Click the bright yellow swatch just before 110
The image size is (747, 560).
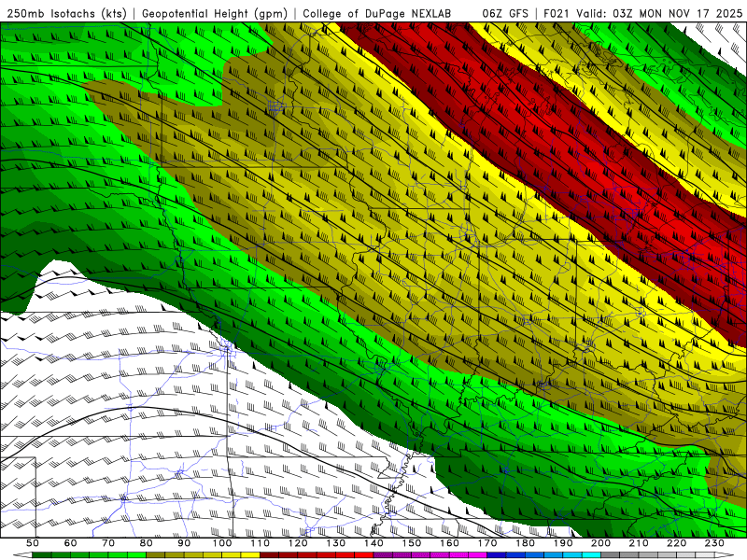point(250,555)
